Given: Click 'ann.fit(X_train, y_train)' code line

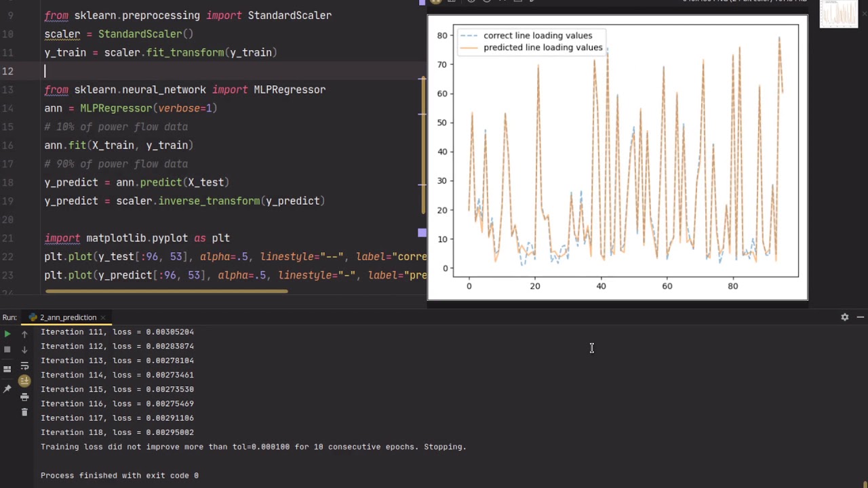Looking at the screenshot, I should [x=119, y=145].
